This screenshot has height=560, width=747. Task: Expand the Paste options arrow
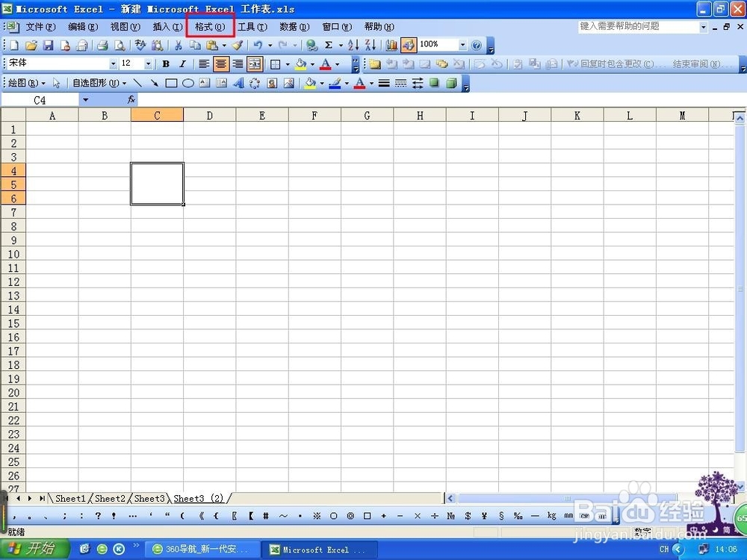224,46
